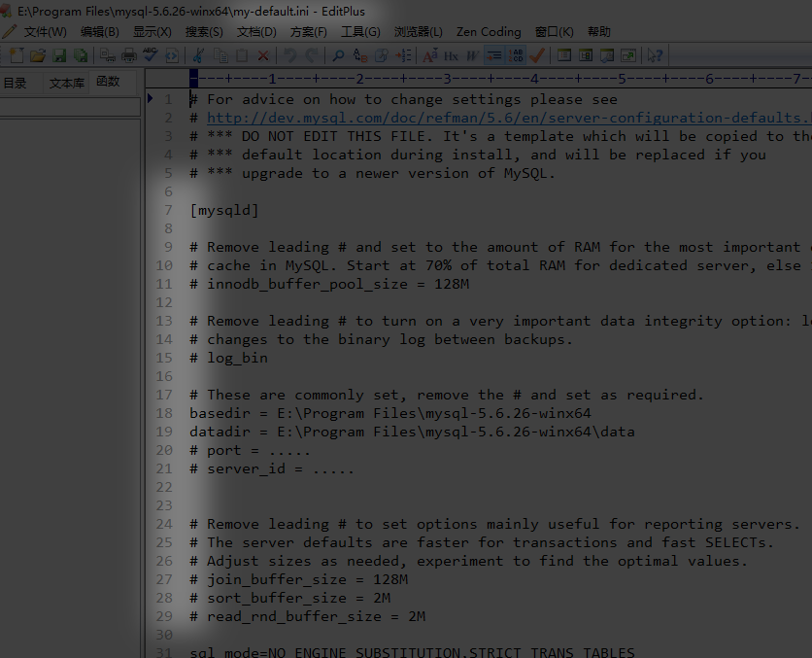This screenshot has height=658, width=812.
Task: Open the 文件(W) menu
Action: pos(45,32)
